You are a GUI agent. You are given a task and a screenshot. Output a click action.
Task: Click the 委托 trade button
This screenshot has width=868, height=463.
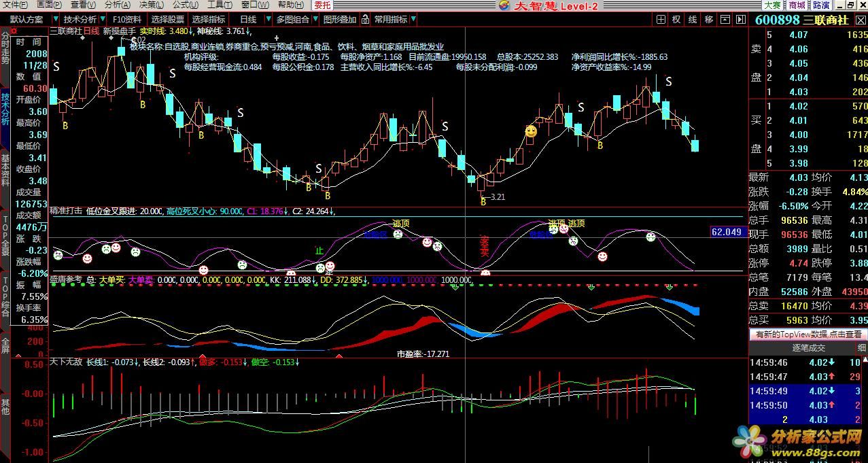[322, 5]
